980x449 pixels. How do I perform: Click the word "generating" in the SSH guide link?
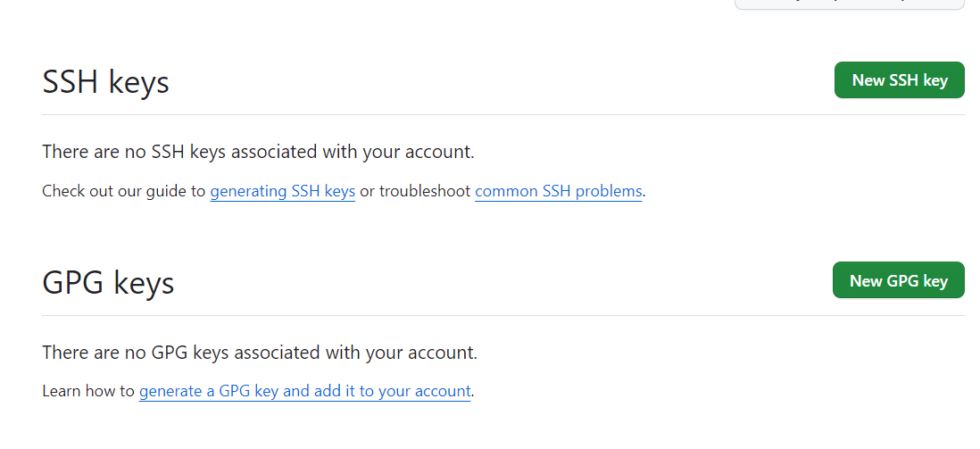(x=248, y=191)
